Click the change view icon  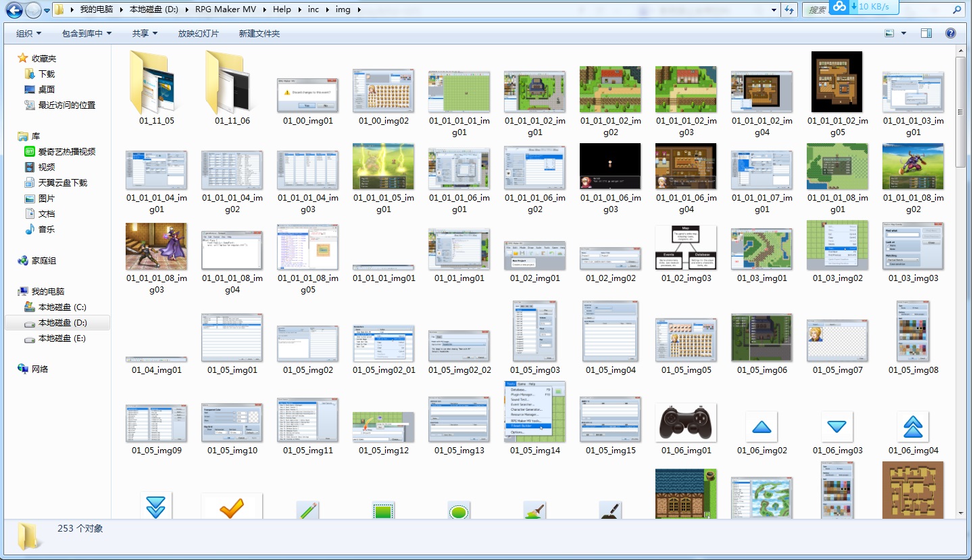point(889,33)
